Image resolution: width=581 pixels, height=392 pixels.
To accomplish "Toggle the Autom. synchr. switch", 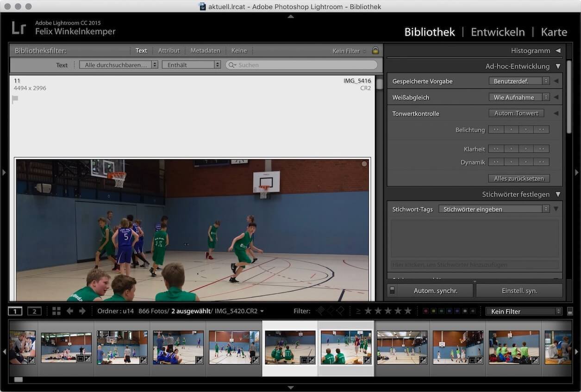I will (x=392, y=291).
